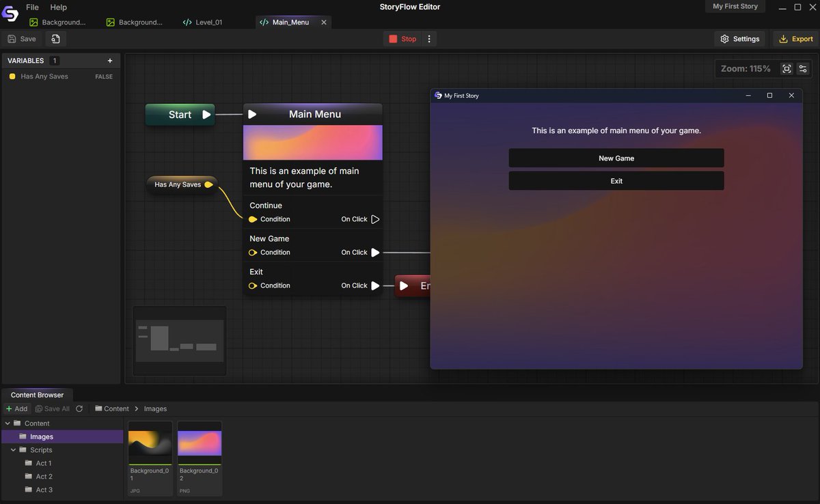Click the Save button

[x=22, y=39]
